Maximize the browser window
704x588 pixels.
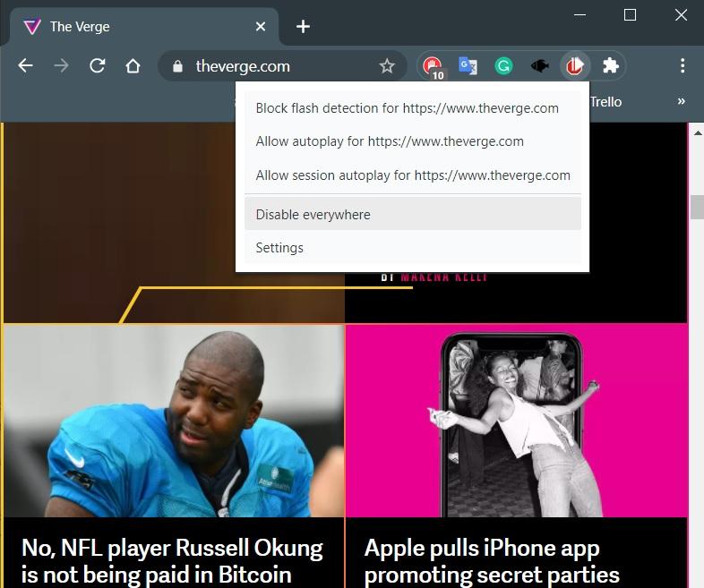(630, 15)
